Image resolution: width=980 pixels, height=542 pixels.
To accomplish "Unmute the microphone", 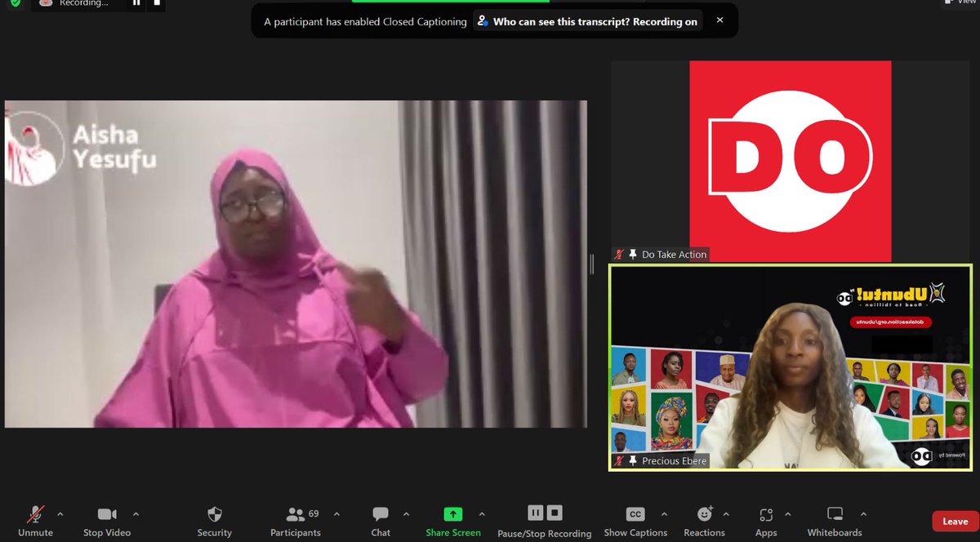I will (35, 521).
